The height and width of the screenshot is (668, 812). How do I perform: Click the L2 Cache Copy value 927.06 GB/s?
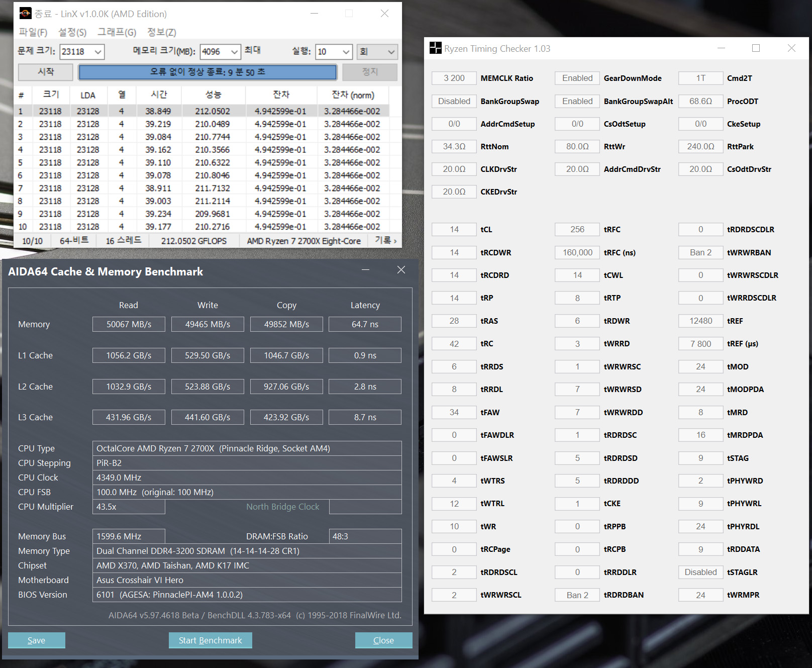(x=286, y=387)
